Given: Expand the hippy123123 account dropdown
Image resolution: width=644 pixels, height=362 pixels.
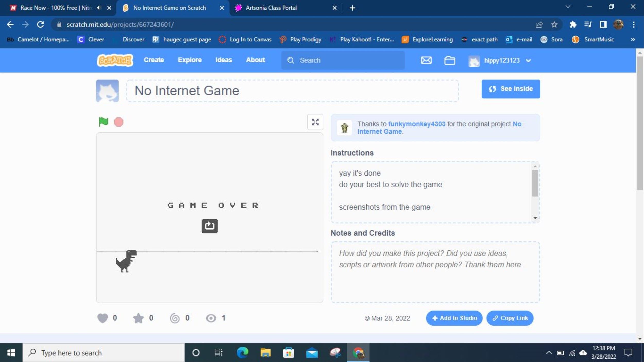Looking at the screenshot, I should point(528,61).
